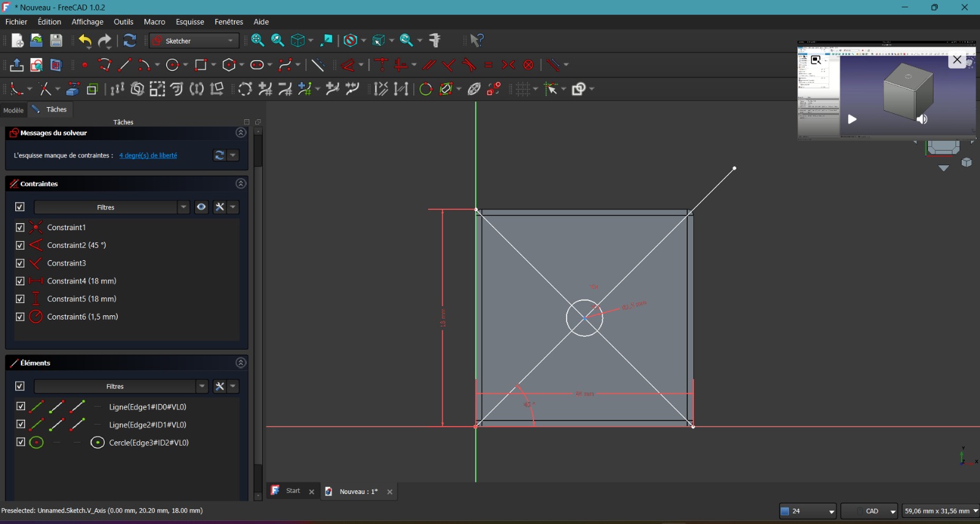980x524 pixels.
Task: Play the picture-in-picture video
Action: click(x=852, y=119)
